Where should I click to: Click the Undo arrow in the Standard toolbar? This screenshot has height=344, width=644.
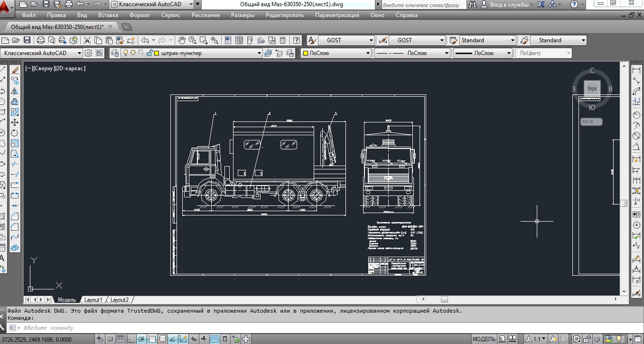[145, 40]
